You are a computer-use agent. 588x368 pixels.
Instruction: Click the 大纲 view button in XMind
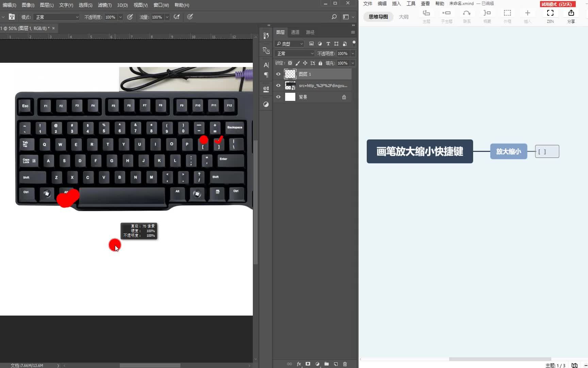(x=404, y=16)
